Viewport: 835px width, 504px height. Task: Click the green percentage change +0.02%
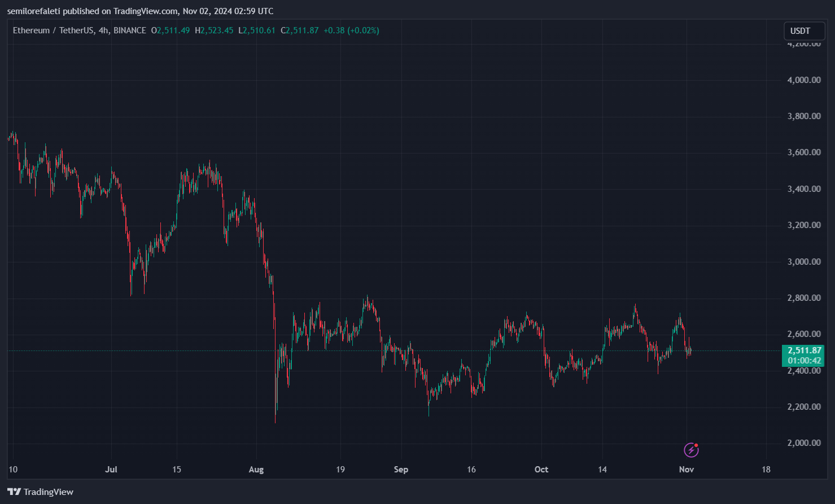(x=364, y=30)
